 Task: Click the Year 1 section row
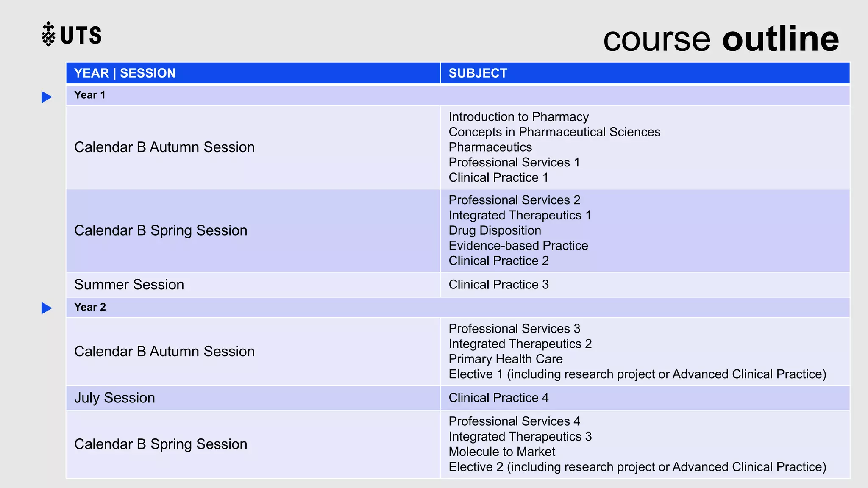point(458,95)
